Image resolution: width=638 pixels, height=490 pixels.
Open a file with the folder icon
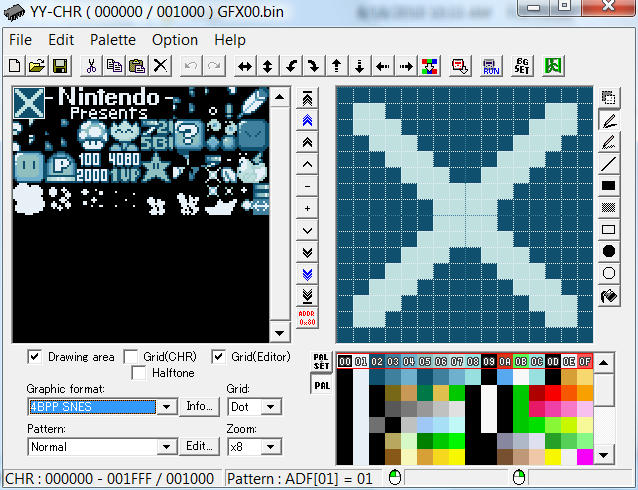pos(37,66)
